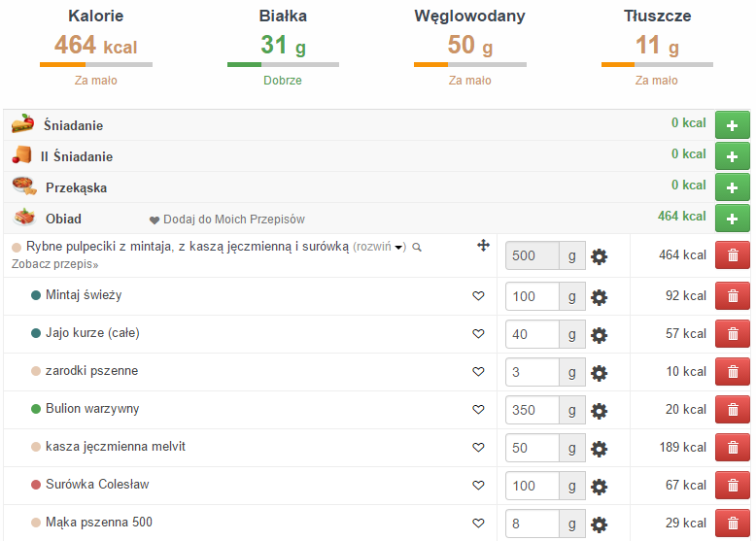Select the II Śniadanie meal row
The width and height of the screenshot is (756, 541).
click(76, 156)
